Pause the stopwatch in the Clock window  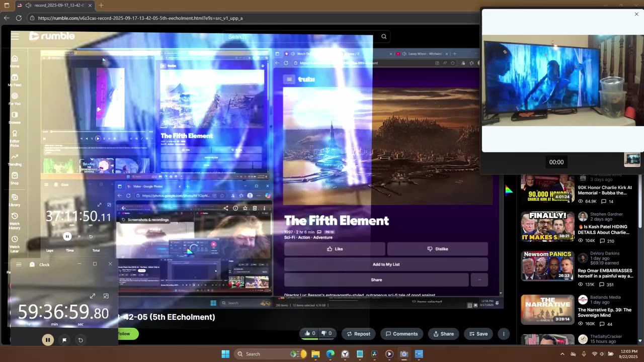click(x=48, y=340)
